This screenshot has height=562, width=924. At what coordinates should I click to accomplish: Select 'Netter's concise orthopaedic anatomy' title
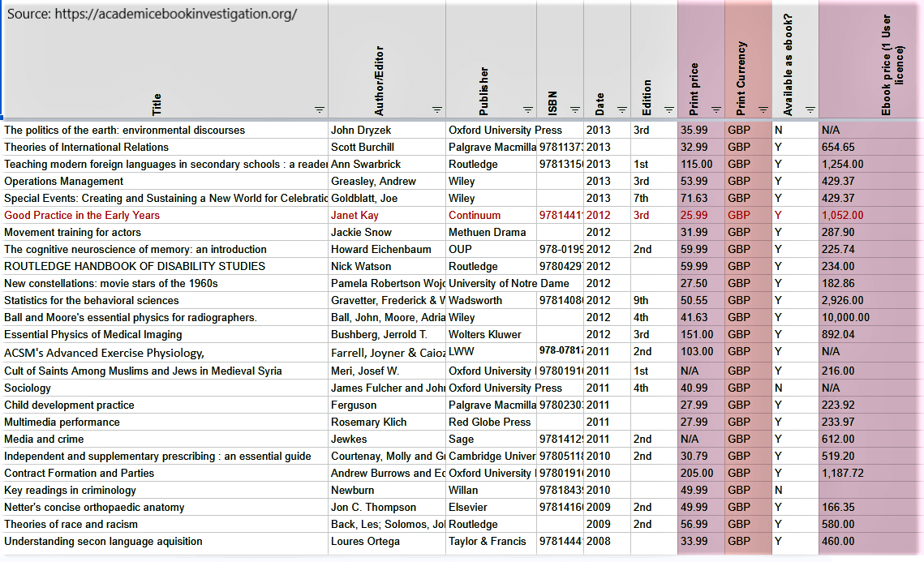click(94, 507)
